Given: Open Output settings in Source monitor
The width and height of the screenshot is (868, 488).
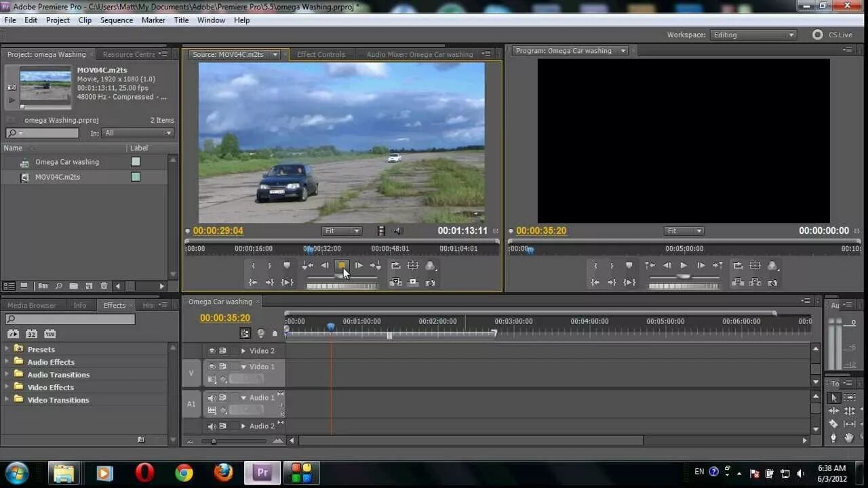Looking at the screenshot, I should click(x=430, y=266).
